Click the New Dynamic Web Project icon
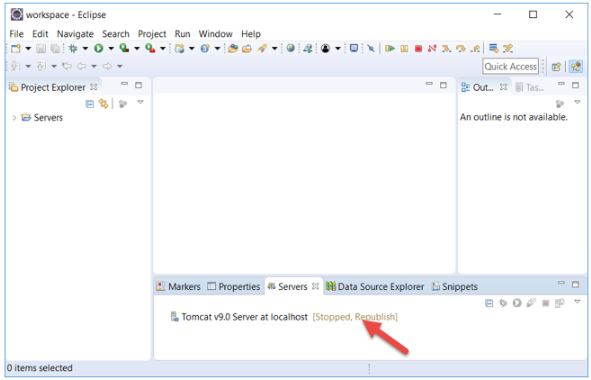Image resolution: width=591 pixels, height=380 pixels. pyautogui.click(x=179, y=48)
